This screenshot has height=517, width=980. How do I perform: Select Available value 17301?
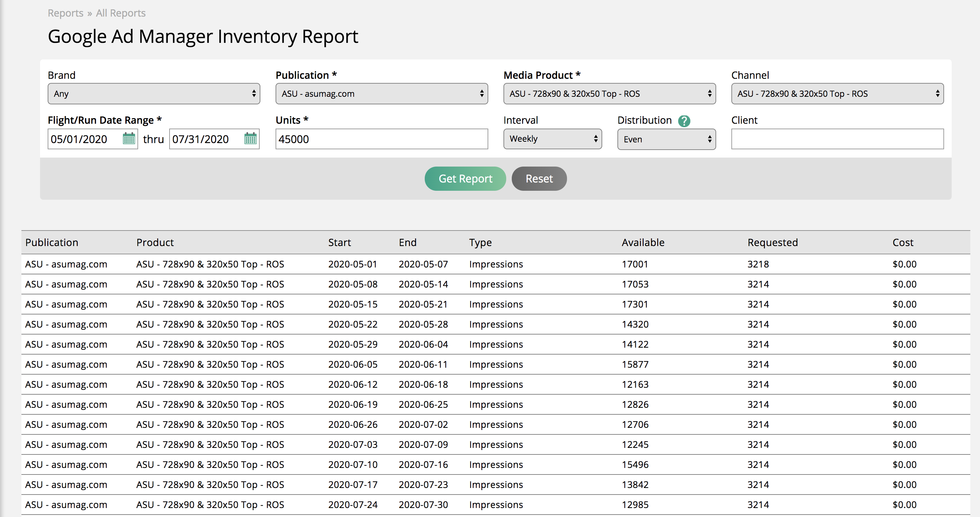[635, 304]
